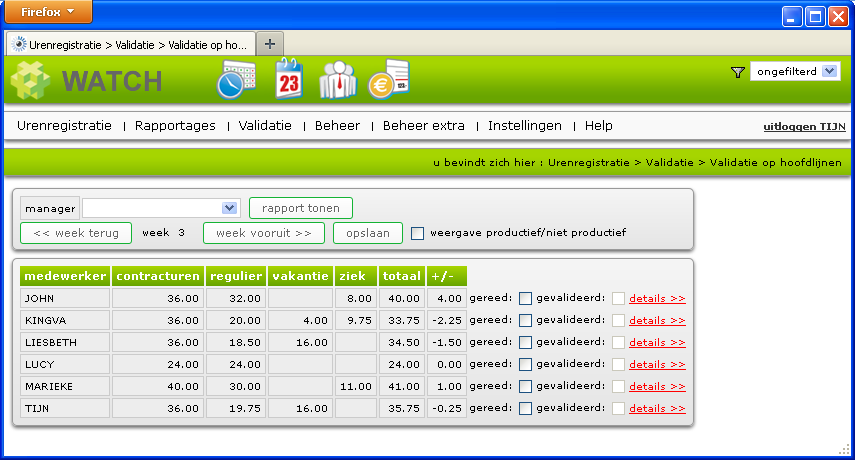This screenshot has height=460, width=855.
Task: Click the rapport tonen button
Action: pos(301,208)
